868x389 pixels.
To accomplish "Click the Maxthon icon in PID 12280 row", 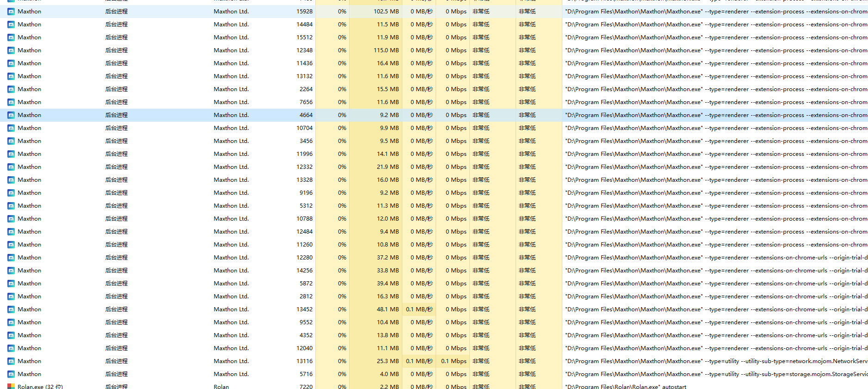I will click(11, 258).
